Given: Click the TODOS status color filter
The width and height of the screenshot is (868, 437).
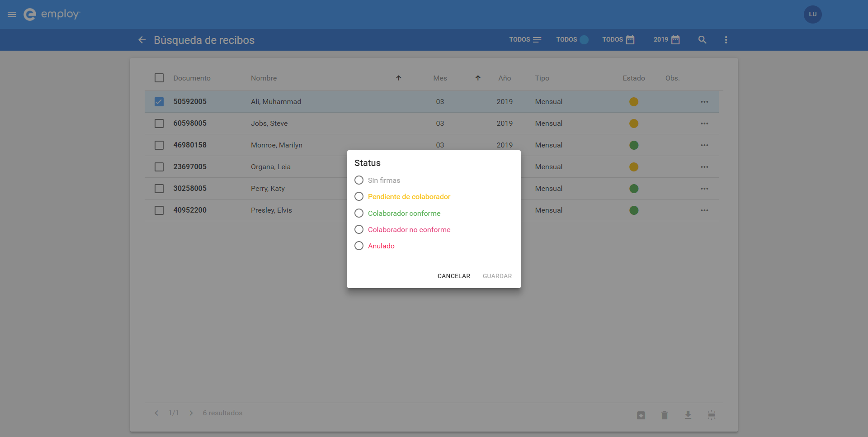Looking at the screenshot, I should [x=572, y=40].
